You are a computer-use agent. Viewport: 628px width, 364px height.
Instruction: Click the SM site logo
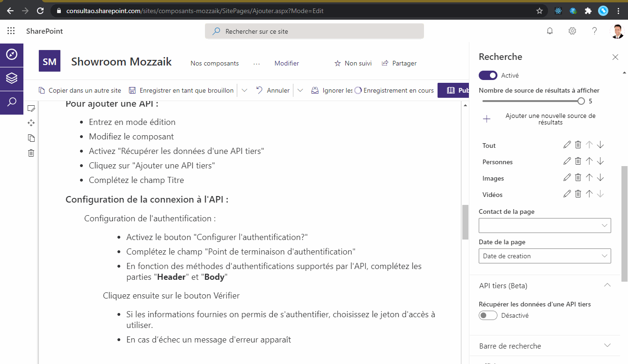[x=49, y=61]
